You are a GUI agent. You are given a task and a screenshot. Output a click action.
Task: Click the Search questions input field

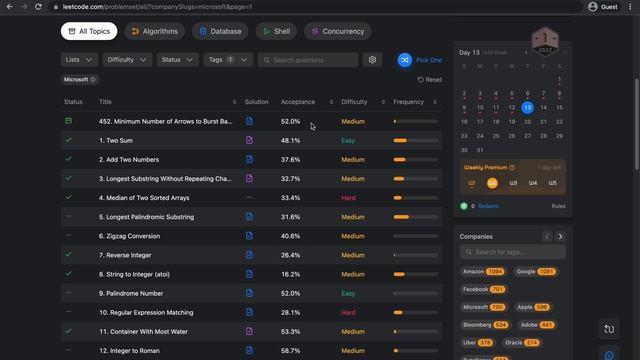308,60
